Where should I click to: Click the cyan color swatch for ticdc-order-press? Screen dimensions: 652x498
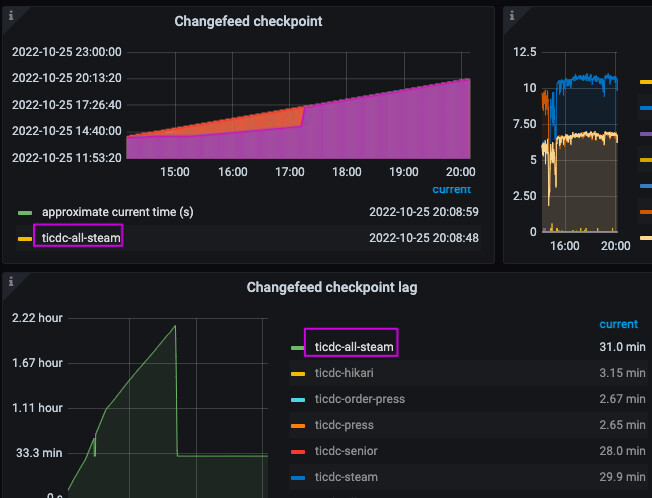click(297, 399)
